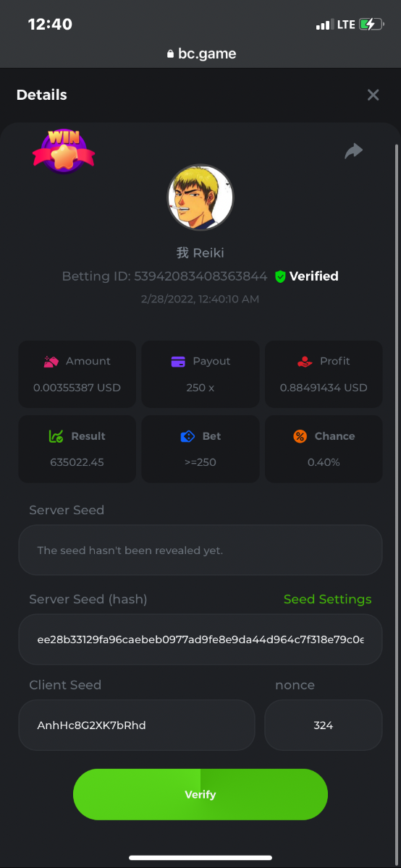Tap the blue Bet icon
The width and height of the screenshot is (401, 868).
coord(187,436)
